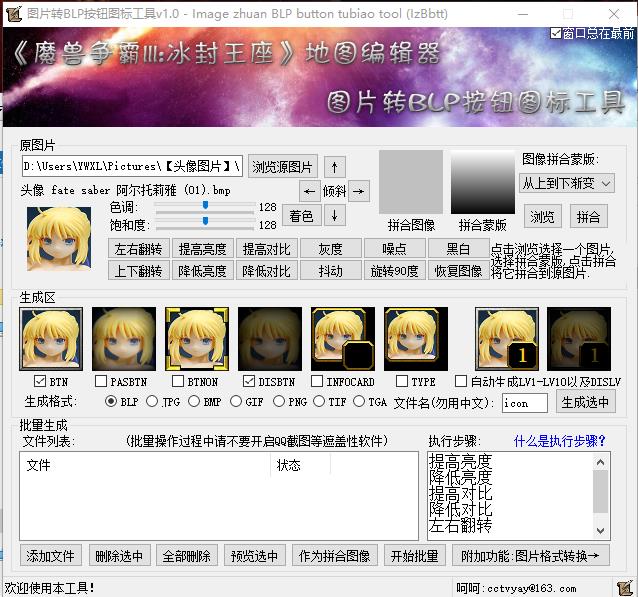638x597 pixels.
Task: Uncheck the DISBTN checkbox
Action: click(x=249, y=381)
